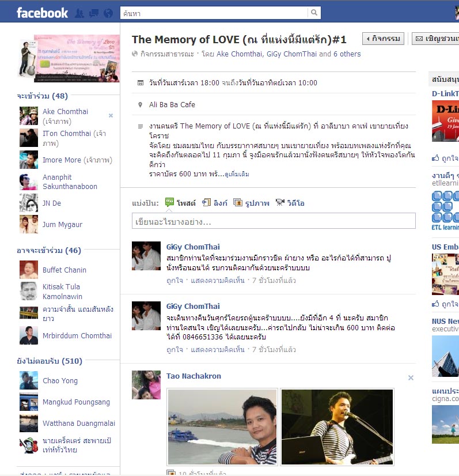Remove Ake Chomthai with the X icon
Viewport: 459px width, 476px height.
coord(111,115)
